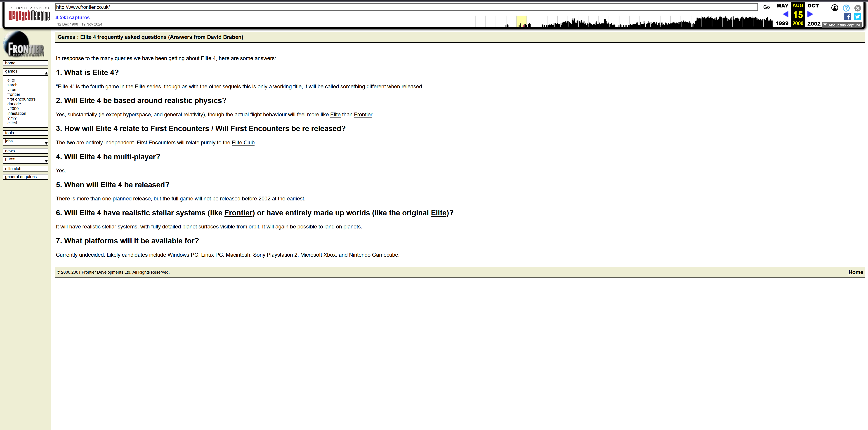Collapse the games menu arrow

click(46, 73)
